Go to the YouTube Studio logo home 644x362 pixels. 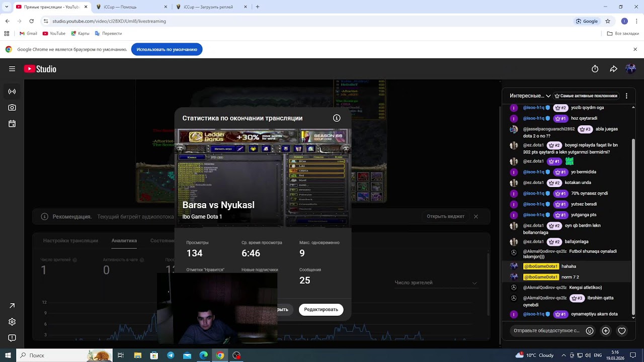[x=40, y=69]
